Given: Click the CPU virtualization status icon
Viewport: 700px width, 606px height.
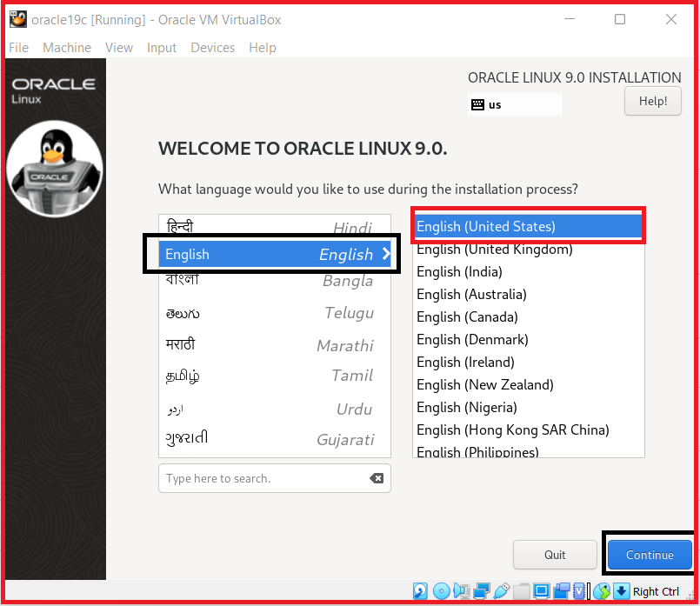Looking at the screenshot, I should point(579,591).
